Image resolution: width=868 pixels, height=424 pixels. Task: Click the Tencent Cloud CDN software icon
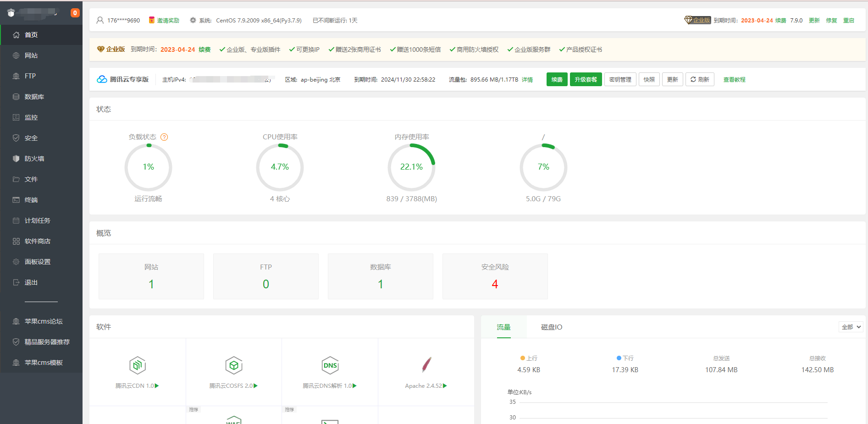tap(138, 365)
